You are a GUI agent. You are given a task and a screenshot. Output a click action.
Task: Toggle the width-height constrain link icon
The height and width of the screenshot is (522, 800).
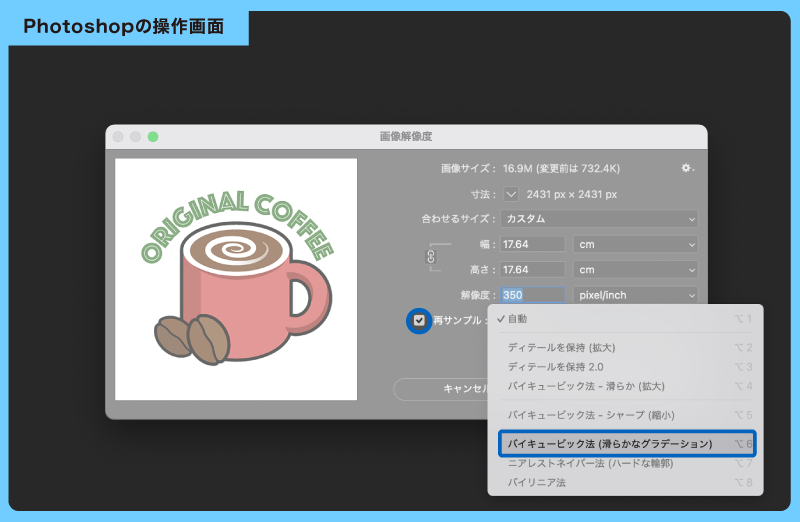[x=431, y=257]
